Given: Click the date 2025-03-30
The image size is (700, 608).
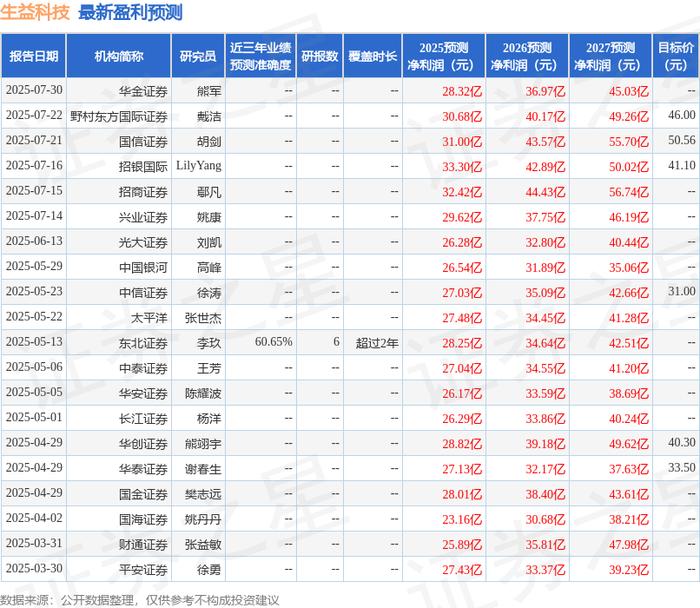Looking at the screenshot, I should (x=34, y=568).
